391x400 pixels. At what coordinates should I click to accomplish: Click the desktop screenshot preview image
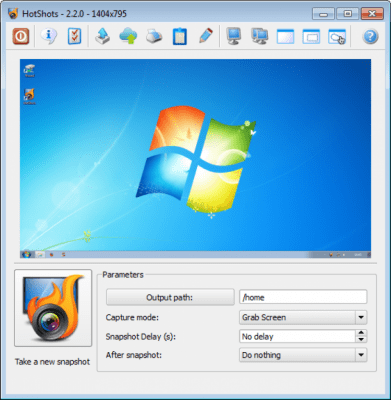pos(195,159)
